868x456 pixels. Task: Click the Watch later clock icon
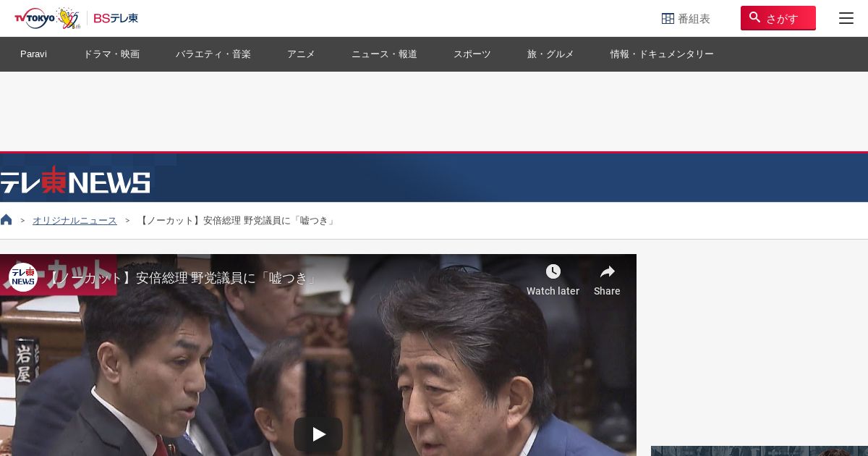(x=553, y=272)
